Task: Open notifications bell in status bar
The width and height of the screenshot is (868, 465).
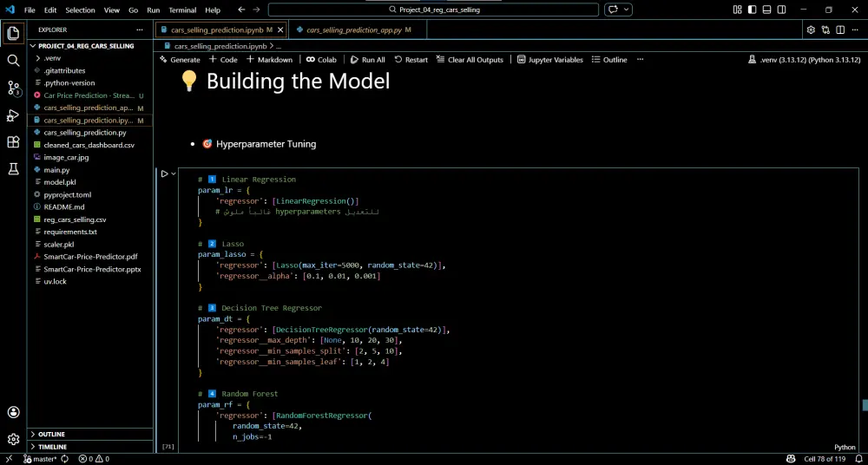Action: tap(857, 459)
